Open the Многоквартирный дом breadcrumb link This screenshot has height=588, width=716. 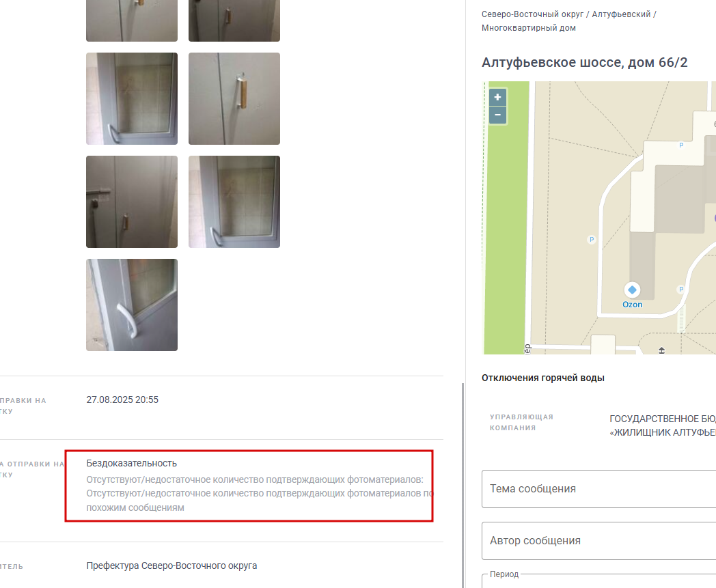[x=528, y=28]
